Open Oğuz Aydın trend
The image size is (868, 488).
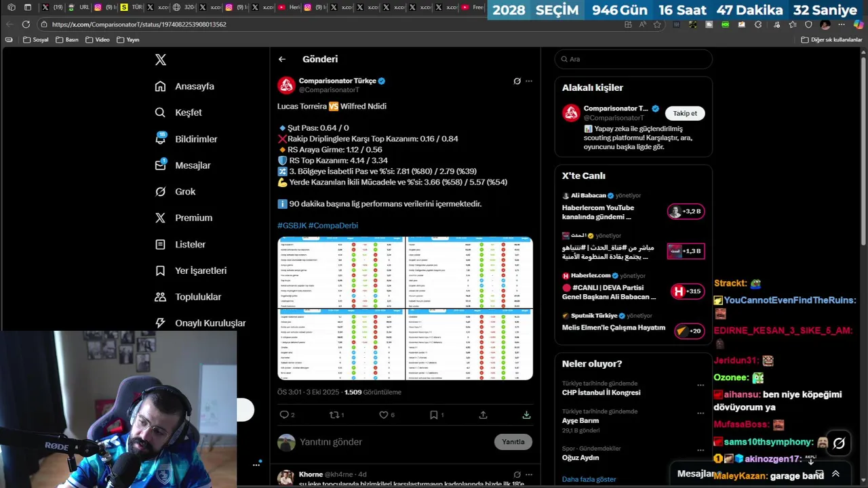pos(580,457)
